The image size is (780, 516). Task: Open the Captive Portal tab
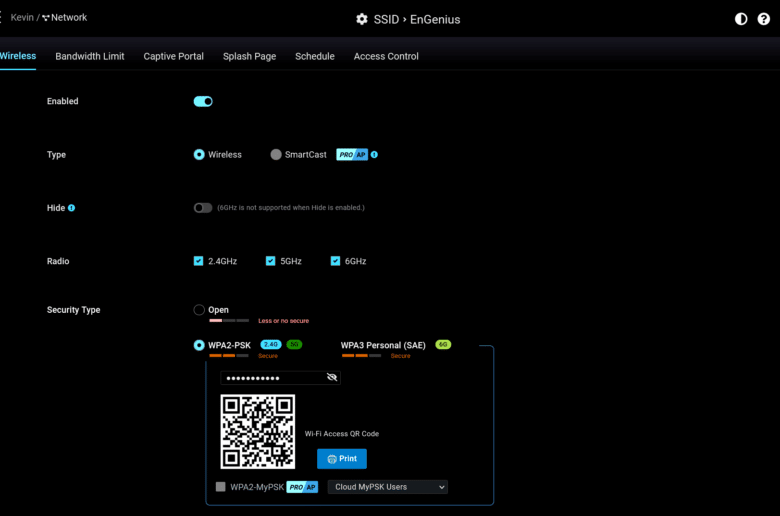(x=174, y=56)
